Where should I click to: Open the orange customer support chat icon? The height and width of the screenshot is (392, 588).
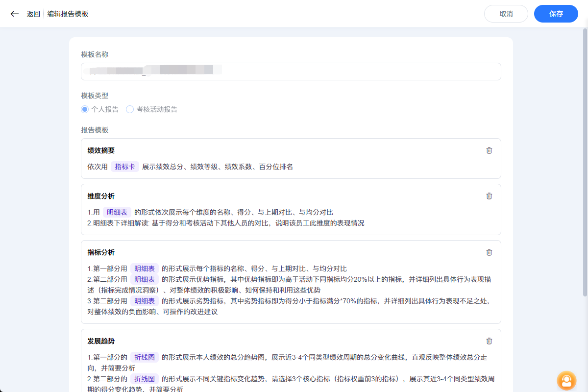[x=566, y=380]
